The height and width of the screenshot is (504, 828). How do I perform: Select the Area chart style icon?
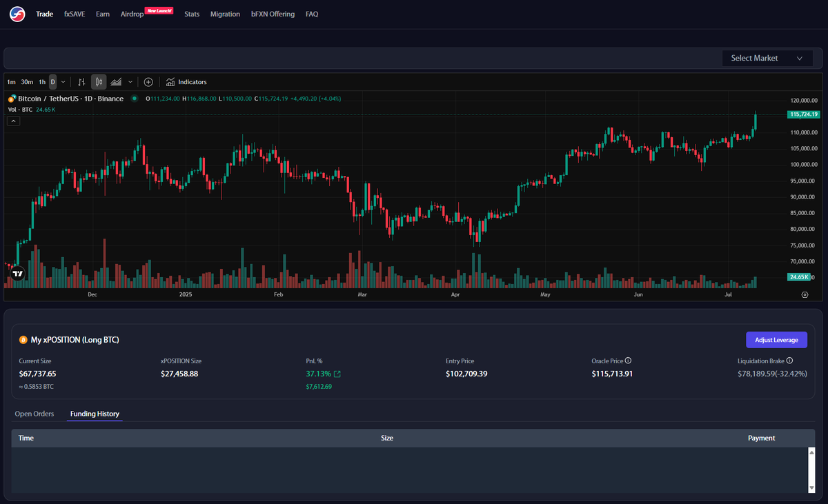coord(117,82)
